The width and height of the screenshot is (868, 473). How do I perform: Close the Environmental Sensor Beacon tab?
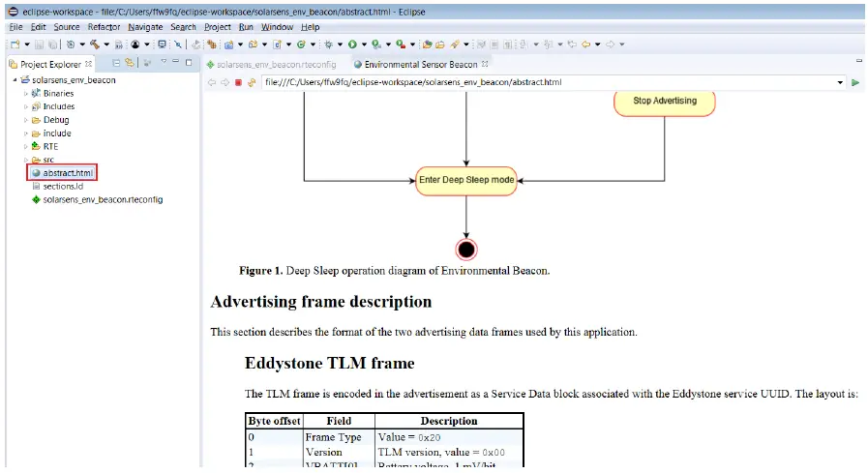[x=485, y=64]
